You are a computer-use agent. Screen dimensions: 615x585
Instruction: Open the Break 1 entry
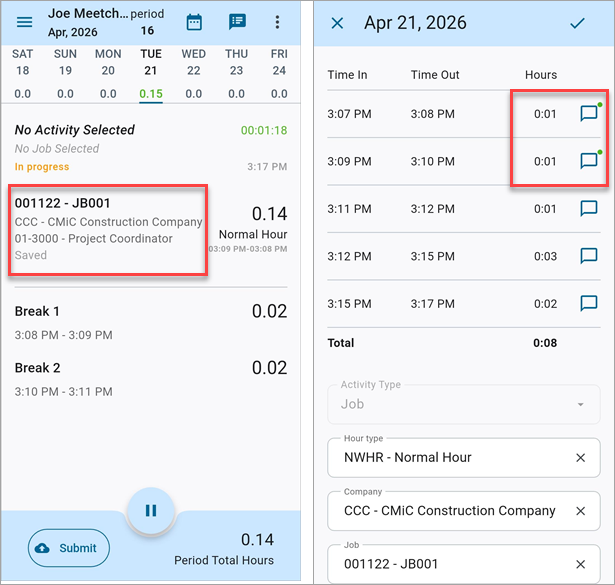pyautogui.click(x=151, y=322)
